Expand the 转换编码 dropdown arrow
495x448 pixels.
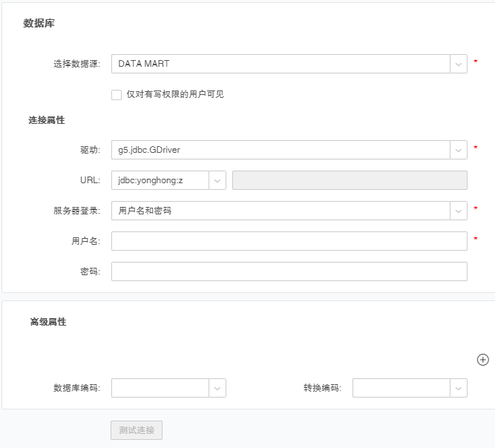click(x=459, y=388)
